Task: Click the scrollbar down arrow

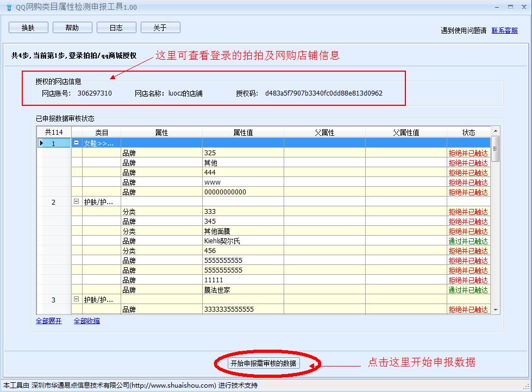Action: pyautogui.click(x=496, y=309)
